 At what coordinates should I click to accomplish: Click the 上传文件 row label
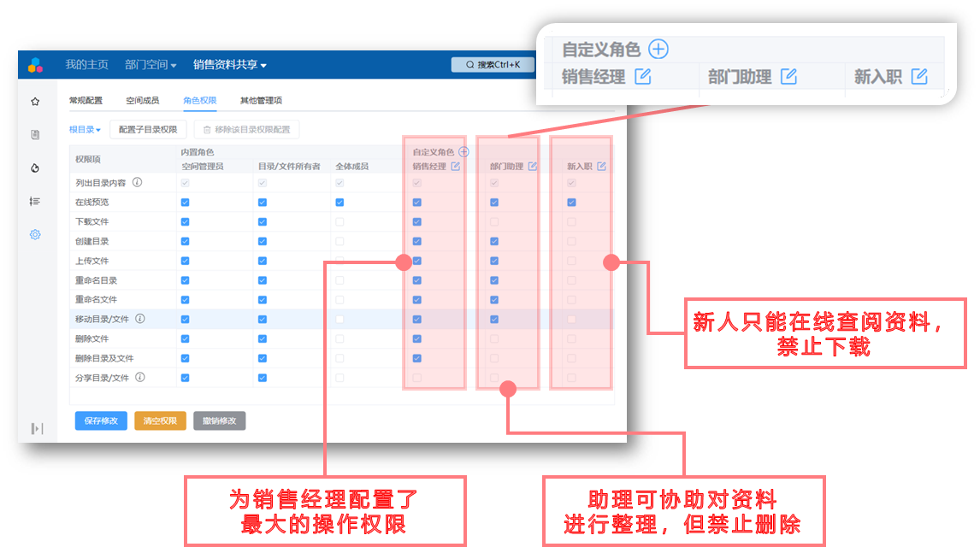point(92,261)
